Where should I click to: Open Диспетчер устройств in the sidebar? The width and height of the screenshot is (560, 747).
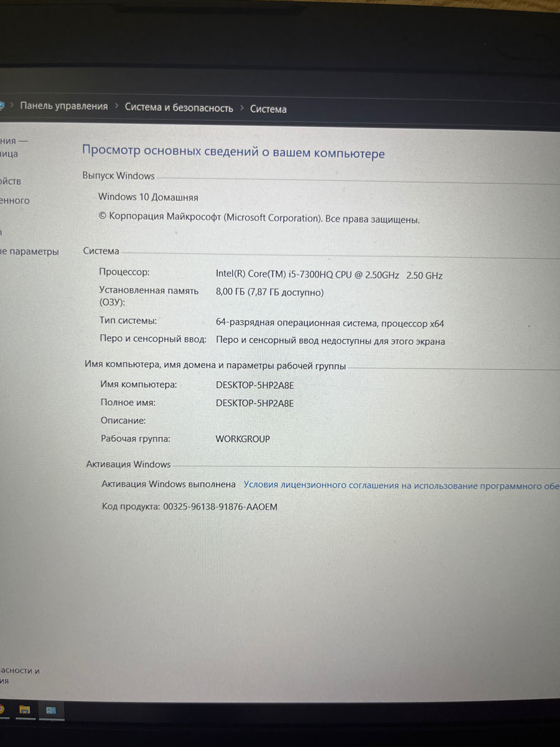point(9,181)
